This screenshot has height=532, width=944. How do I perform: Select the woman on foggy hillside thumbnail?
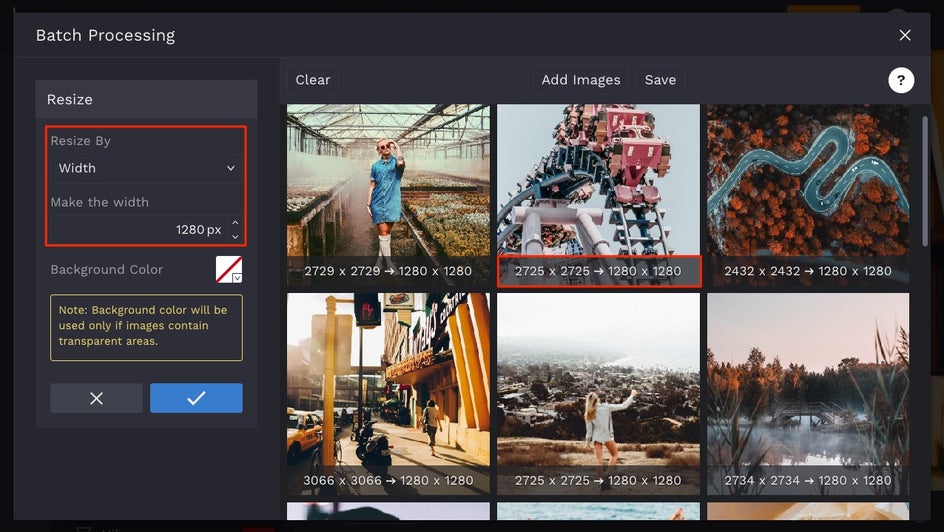(598, 394)
